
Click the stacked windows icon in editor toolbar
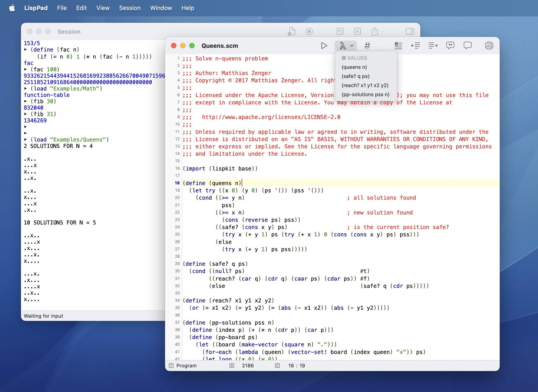click(x=489, y=46)
